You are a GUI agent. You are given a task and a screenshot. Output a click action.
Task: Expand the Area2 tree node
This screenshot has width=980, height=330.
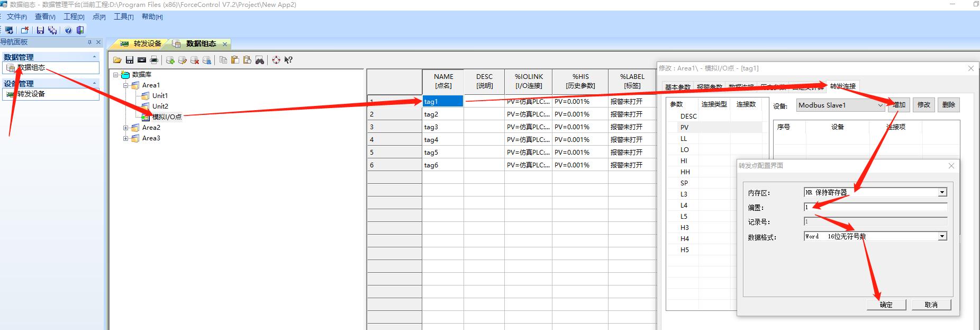(126, 128)
